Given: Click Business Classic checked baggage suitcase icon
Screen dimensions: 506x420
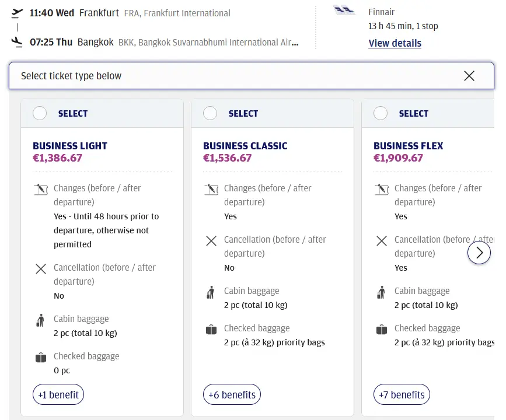Looking at the screenshot, I should [x=211, y=330].
